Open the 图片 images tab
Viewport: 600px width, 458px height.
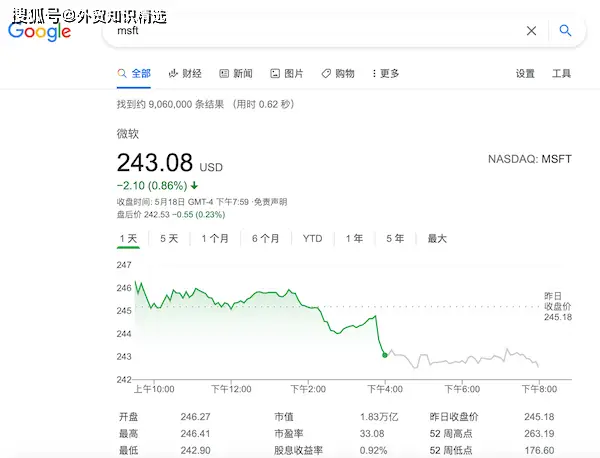click(287, 73)
